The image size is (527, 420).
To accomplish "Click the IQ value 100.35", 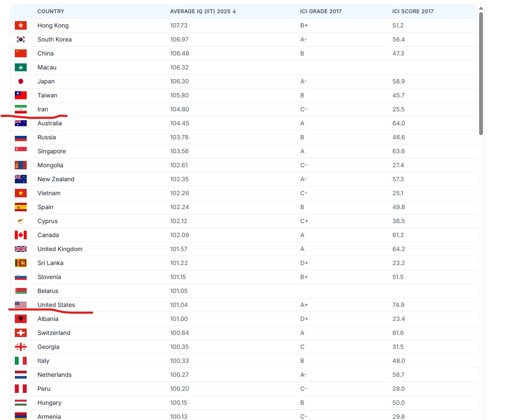I will (180, 347).
